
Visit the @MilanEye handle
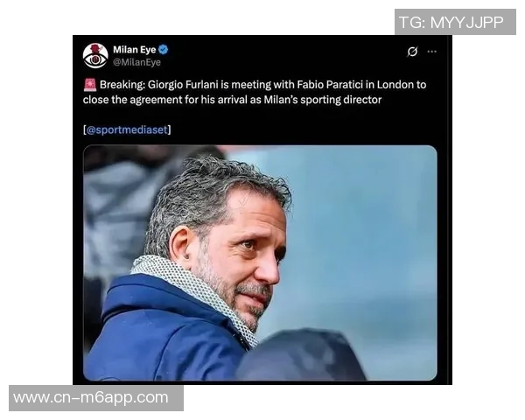coord(137,62)
